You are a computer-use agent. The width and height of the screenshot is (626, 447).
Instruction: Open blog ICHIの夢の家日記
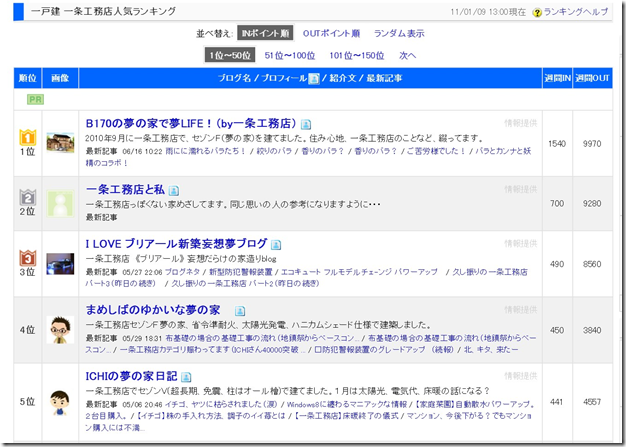[x=131, y=376]
